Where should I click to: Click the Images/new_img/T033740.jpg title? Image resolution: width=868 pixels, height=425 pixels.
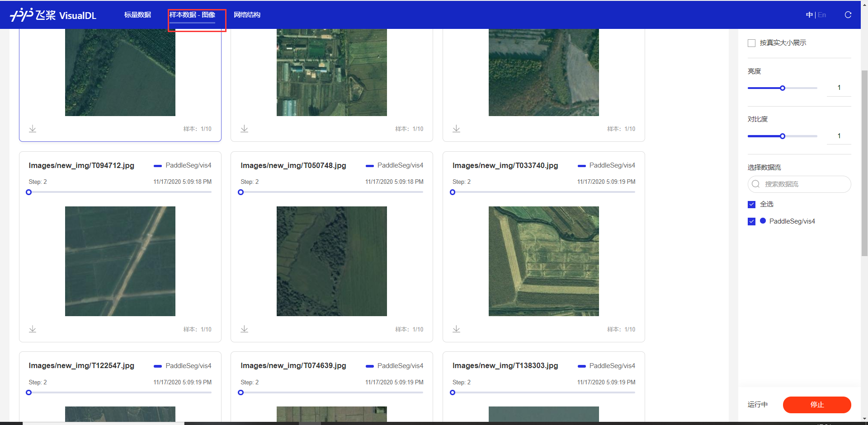click(505, 165)
